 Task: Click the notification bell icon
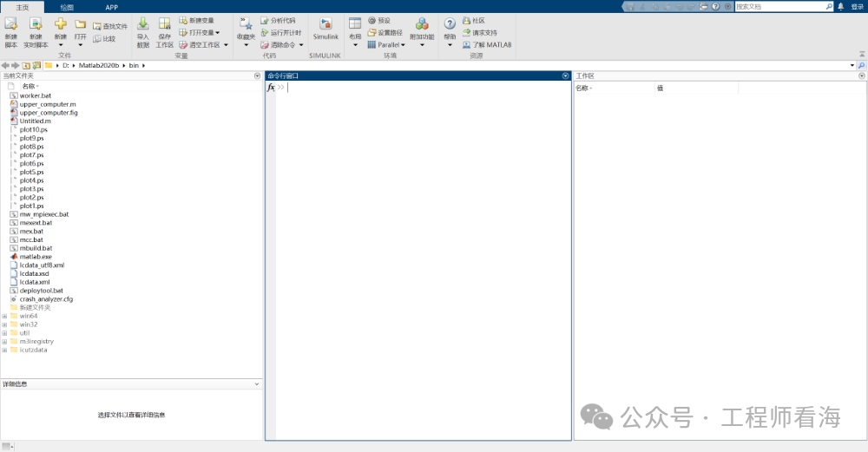coord(841,7)
